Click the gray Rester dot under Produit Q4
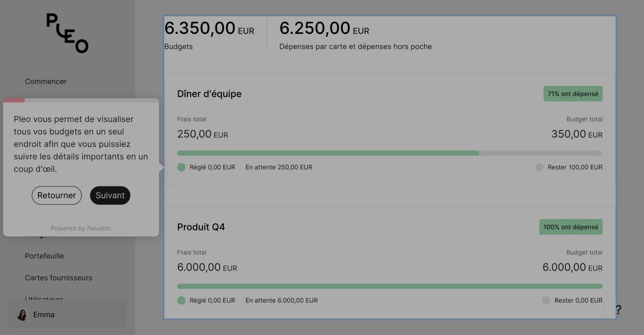 pyautogui.click(x=546, y=300)
